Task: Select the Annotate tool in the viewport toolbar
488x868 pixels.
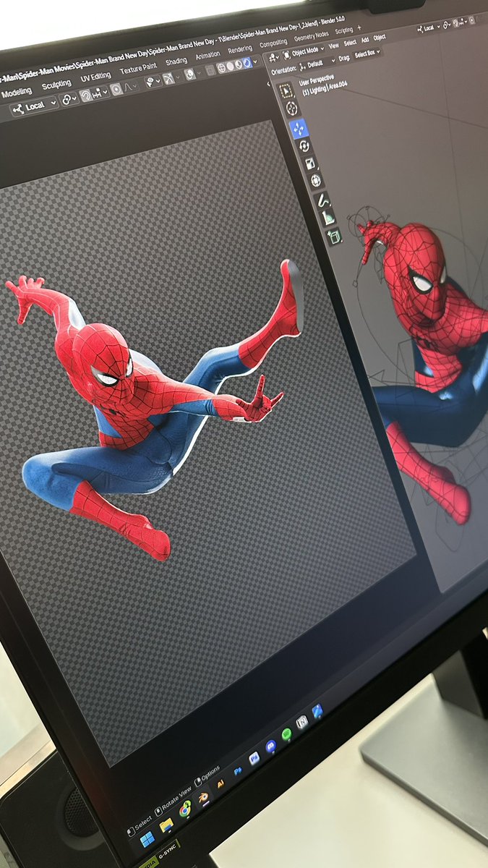Action: pos(322,200)
